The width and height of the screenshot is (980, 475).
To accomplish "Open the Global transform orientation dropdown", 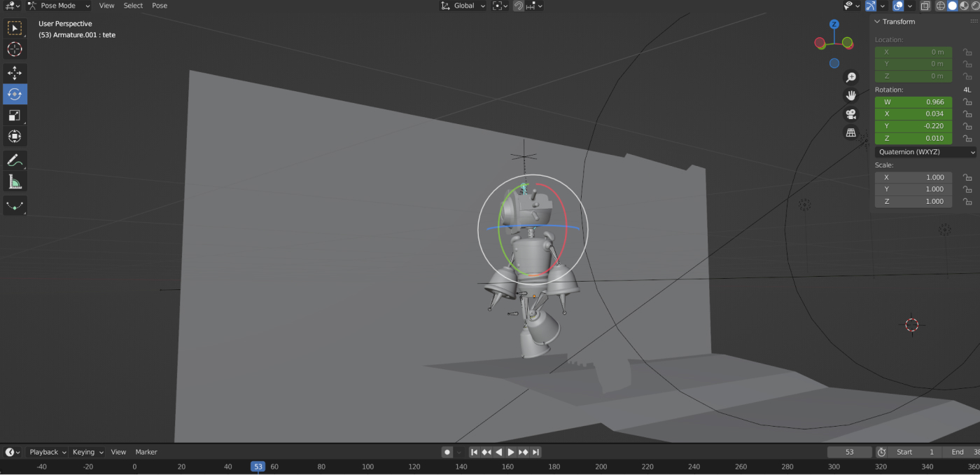I will (463, 6).
